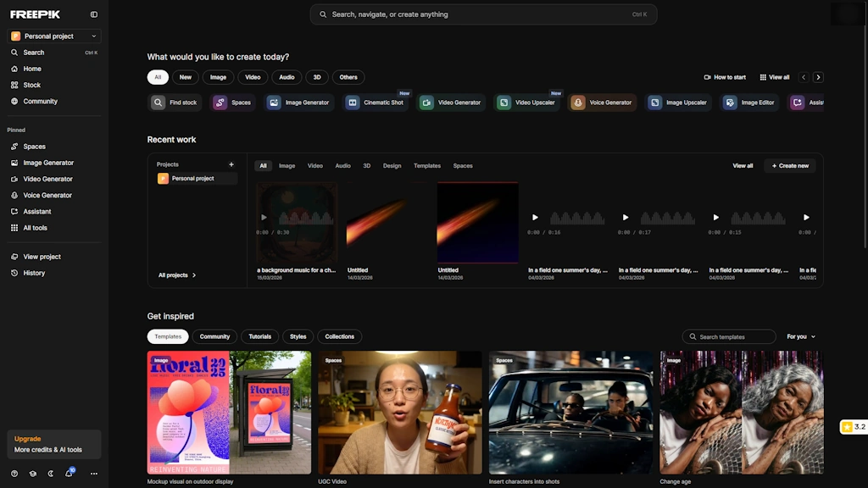The height and width of the screenshot is (488, 868).
Task: Open the notifications bell icon
Action: pos(69,474)
